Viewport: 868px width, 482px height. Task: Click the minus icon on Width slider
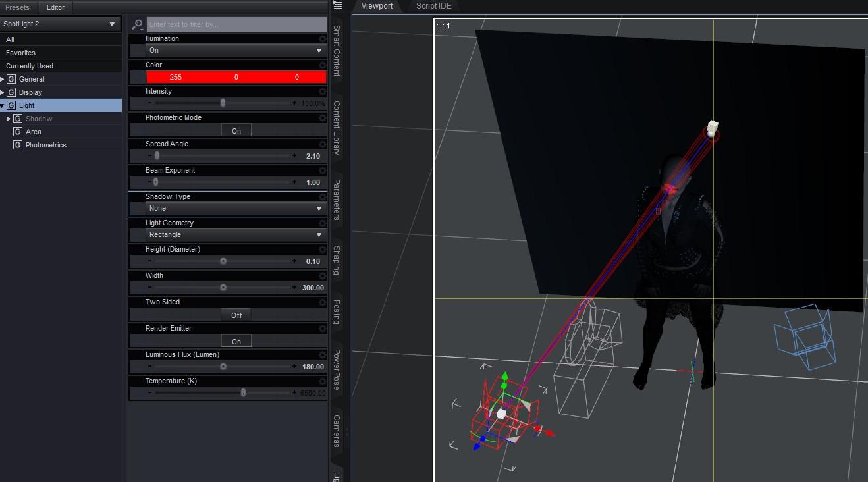149,288
